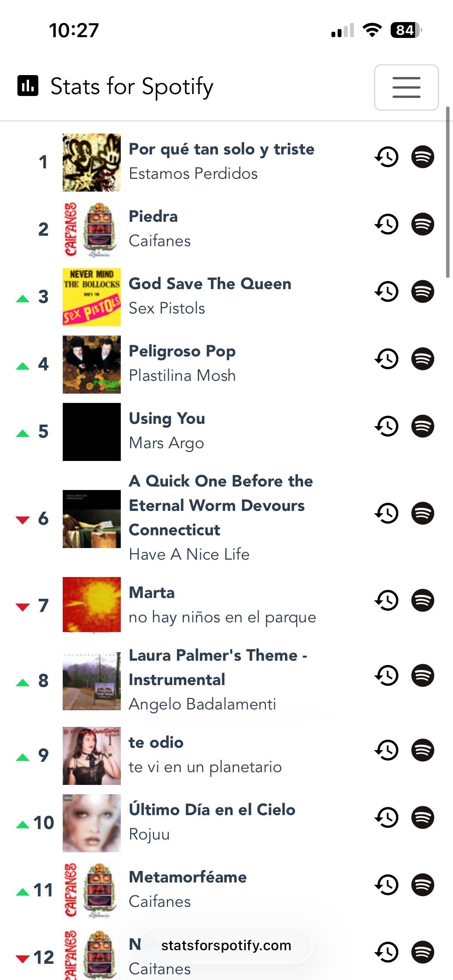
Task: Click the Stats for Spotify title link
Action: tap(132, 86)
